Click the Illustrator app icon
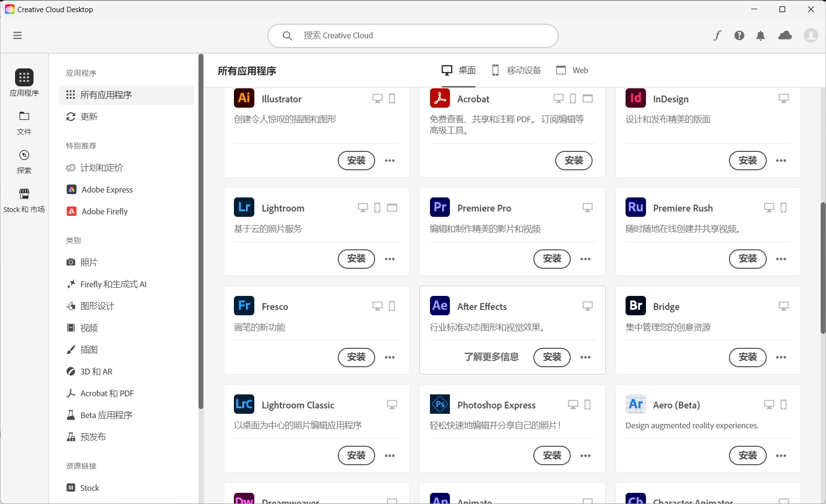The height and width of the screenshot is (504, 826). [x=244, y=98]
